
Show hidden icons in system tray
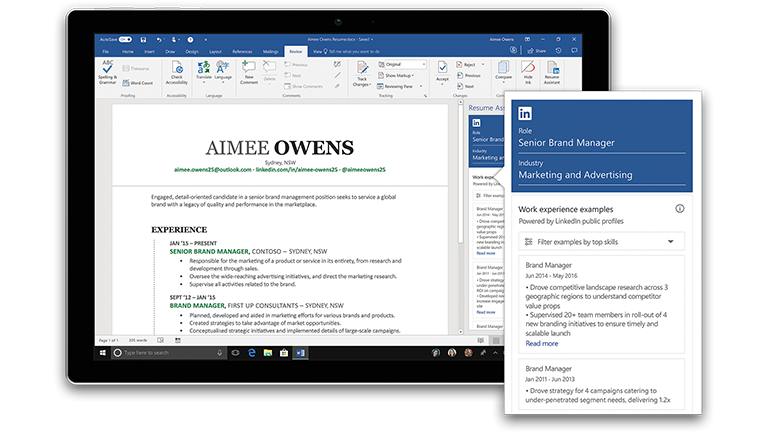coord(495,353)
